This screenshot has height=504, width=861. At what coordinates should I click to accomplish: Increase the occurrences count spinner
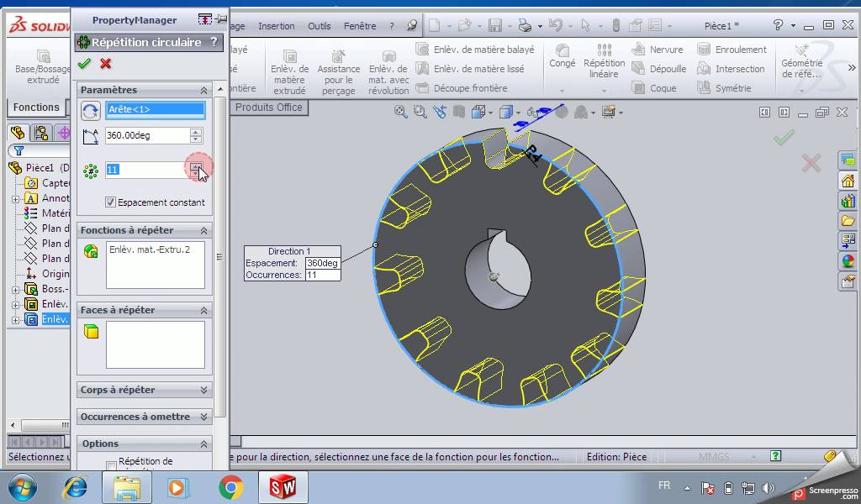coord(195,166)
